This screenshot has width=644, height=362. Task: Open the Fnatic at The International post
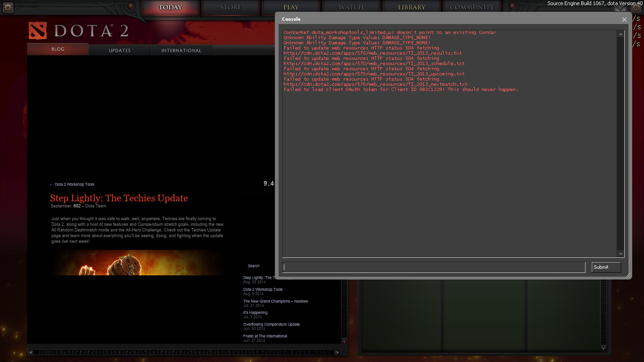pos(265,336)
